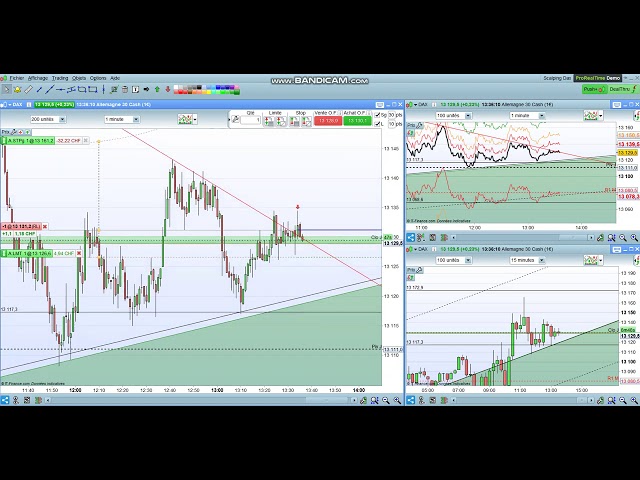Open the 100 unités dropdown in top-right chart
The image size is (640, 480).
[453, 116]
